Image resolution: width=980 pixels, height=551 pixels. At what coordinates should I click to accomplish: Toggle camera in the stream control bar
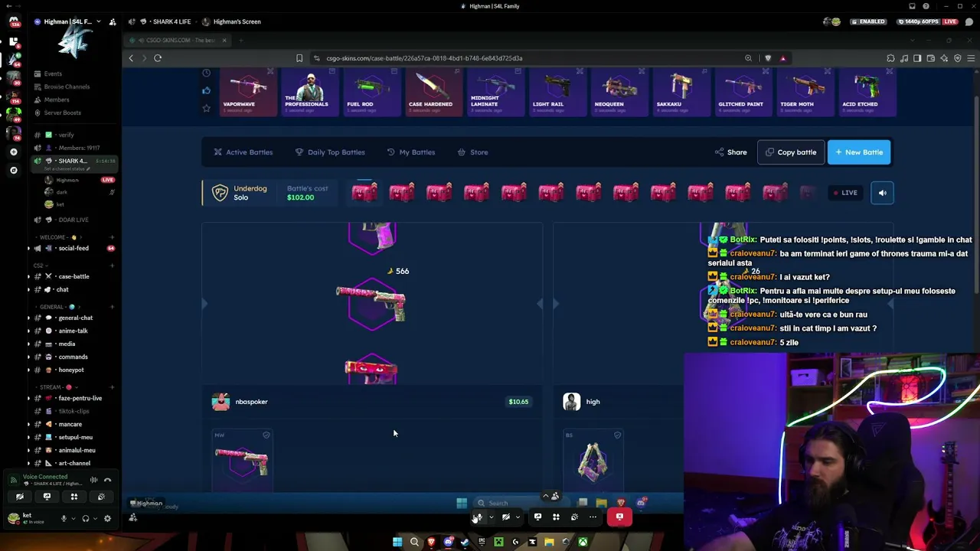(506, 517)
